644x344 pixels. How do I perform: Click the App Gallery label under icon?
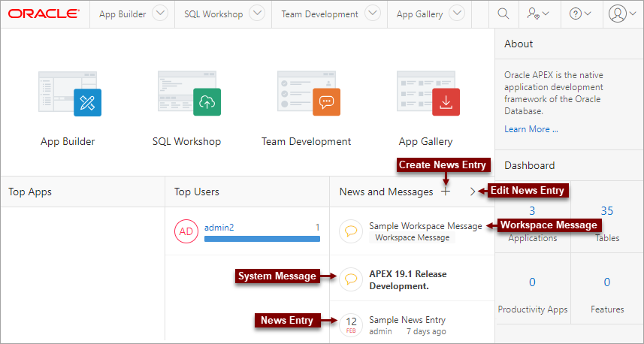[x=425, y=142]
